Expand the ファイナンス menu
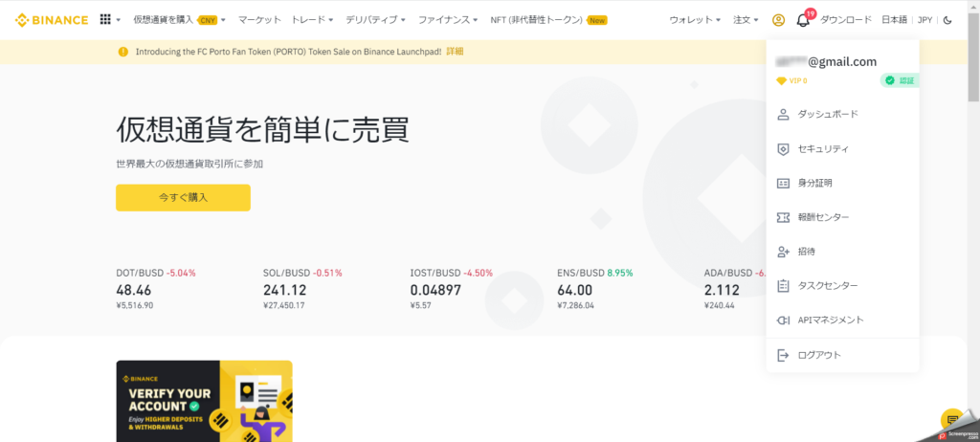Viewport: 980px width, 442px height. coord(448,20)
